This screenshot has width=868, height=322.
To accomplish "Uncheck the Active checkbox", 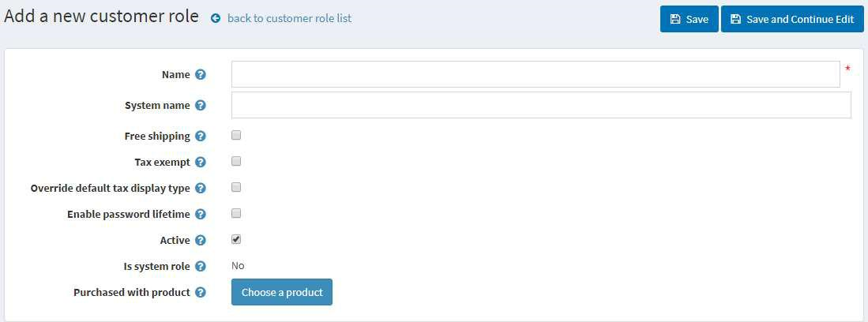I will (236, 240).
